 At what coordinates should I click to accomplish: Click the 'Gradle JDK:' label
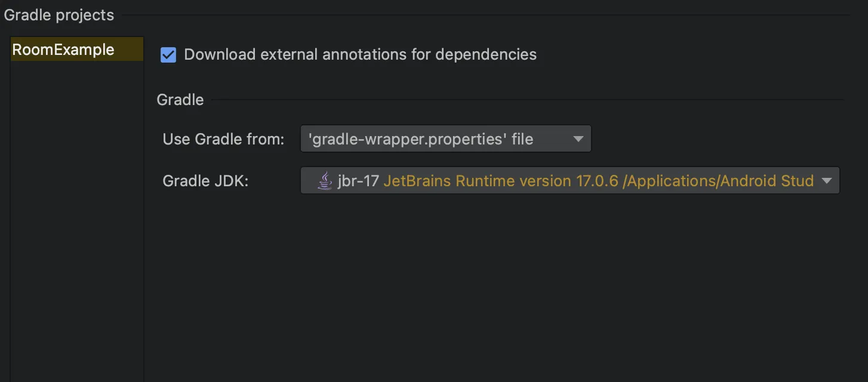pyautogui.click(x=205, y=181)
